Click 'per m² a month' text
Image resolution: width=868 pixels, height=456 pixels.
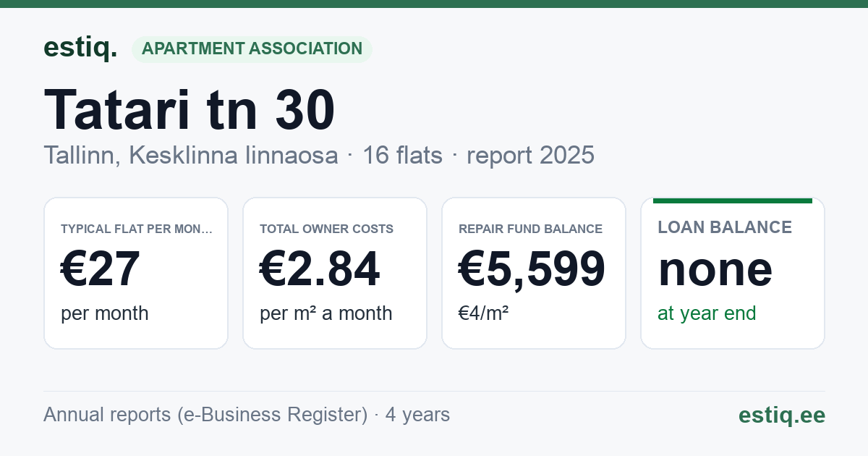326,313
